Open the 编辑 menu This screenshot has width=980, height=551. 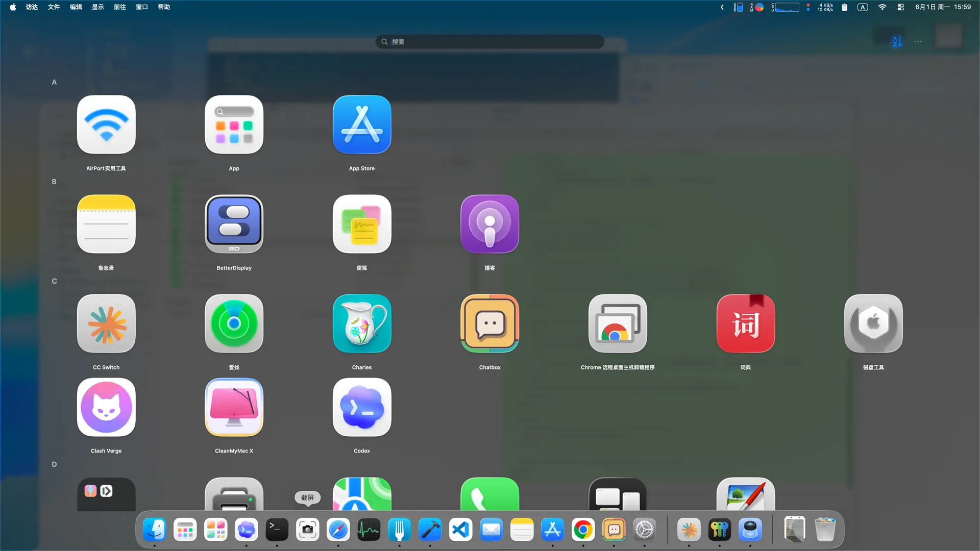[x=76, y=7]
